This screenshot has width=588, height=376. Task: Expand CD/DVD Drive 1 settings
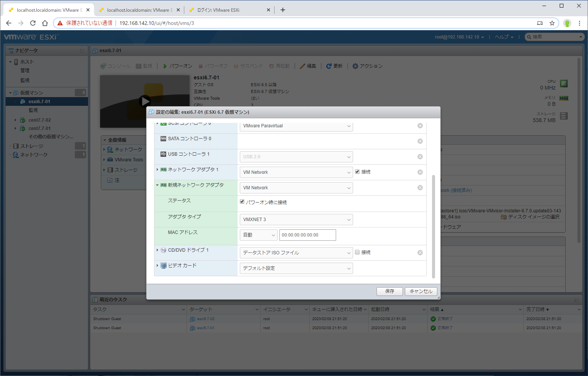[157, 250]
